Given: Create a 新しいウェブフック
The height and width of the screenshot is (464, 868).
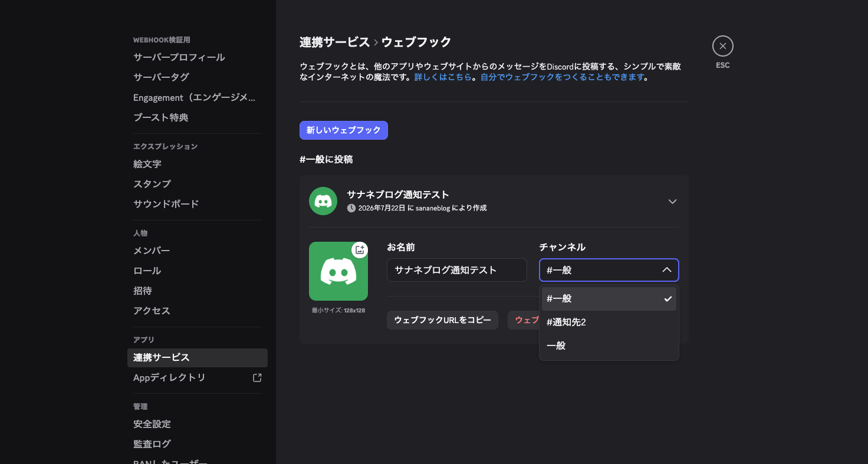Looking at the screenshot, I should (344, 130).
